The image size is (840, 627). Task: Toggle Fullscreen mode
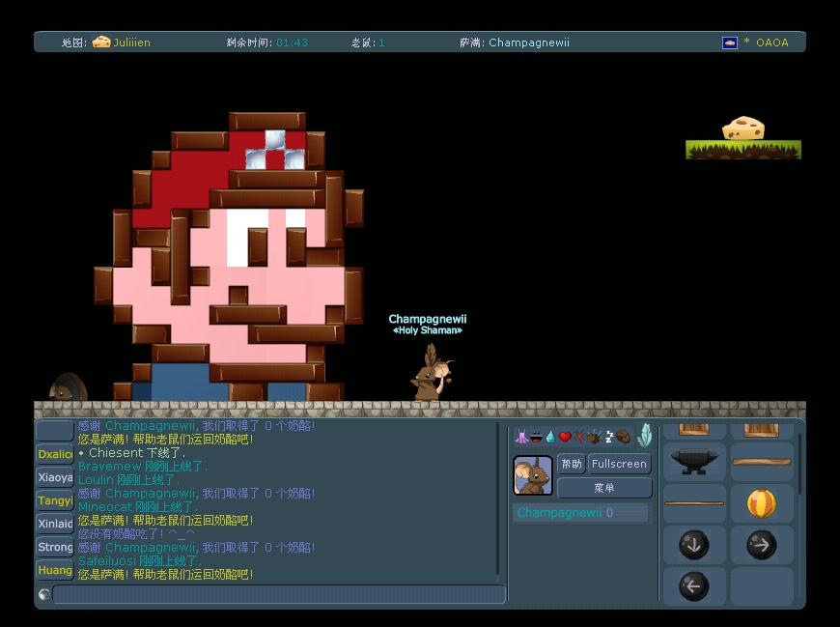pos(619,464)
